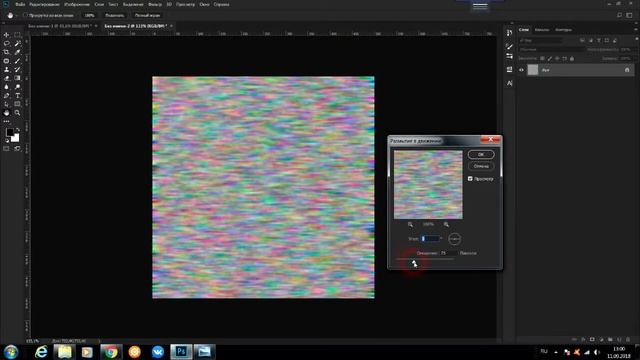Screen dimensions: 640x360
Task: Select the Lasso tool
Action: (7, 43)
